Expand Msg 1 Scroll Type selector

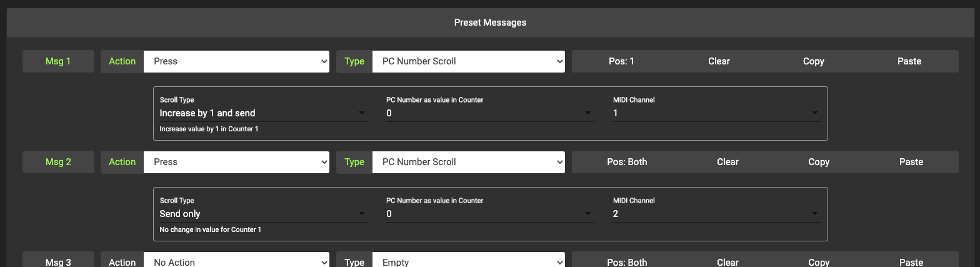[263, 113]
